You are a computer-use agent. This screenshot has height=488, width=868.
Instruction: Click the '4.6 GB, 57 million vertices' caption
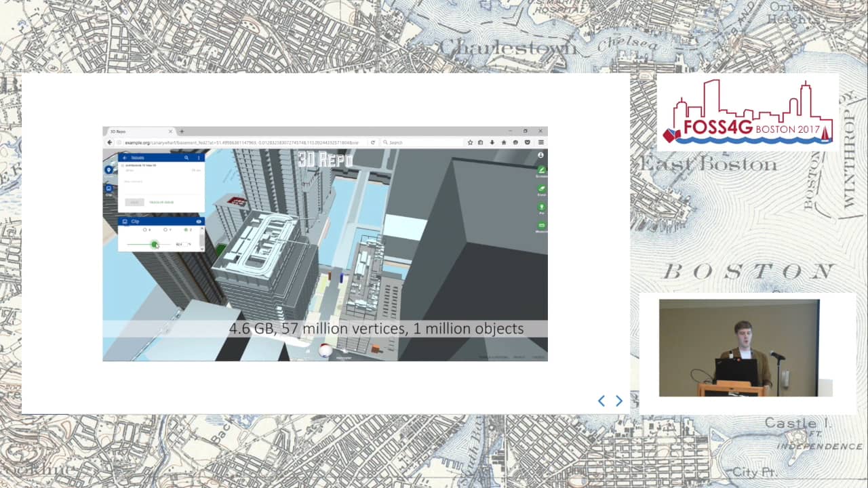pyautogui.click(x=376, y=329)
